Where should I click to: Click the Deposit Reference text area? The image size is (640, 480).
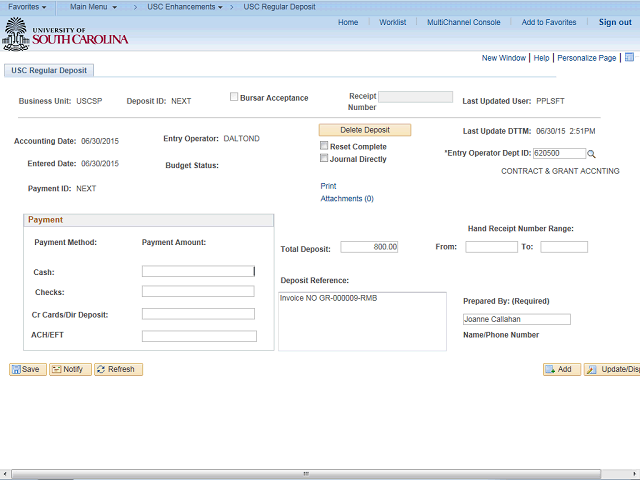362,321
